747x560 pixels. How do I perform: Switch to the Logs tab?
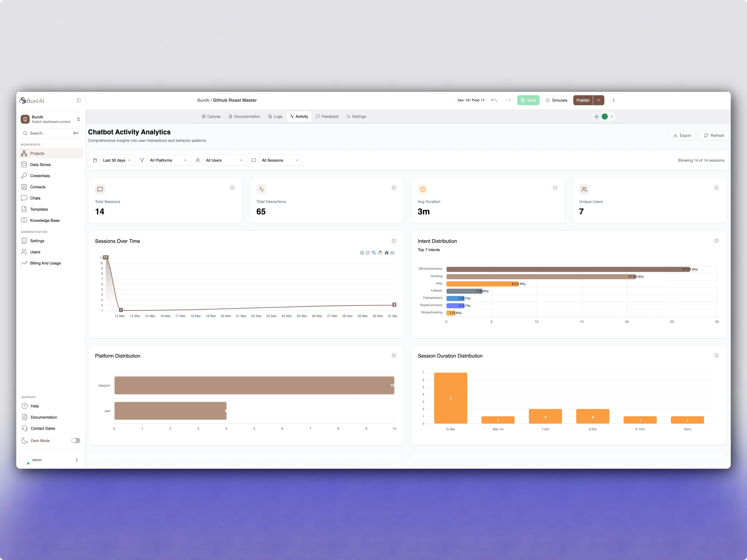pyautogui.click(x=275, y=116)
